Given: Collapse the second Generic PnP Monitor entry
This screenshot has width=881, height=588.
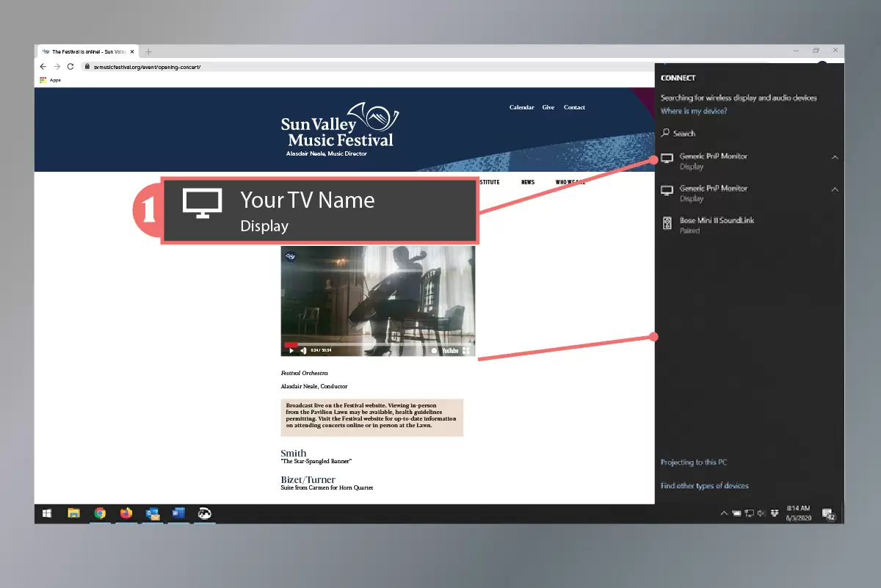Looking at the screenshot, I should click(834, 189).
